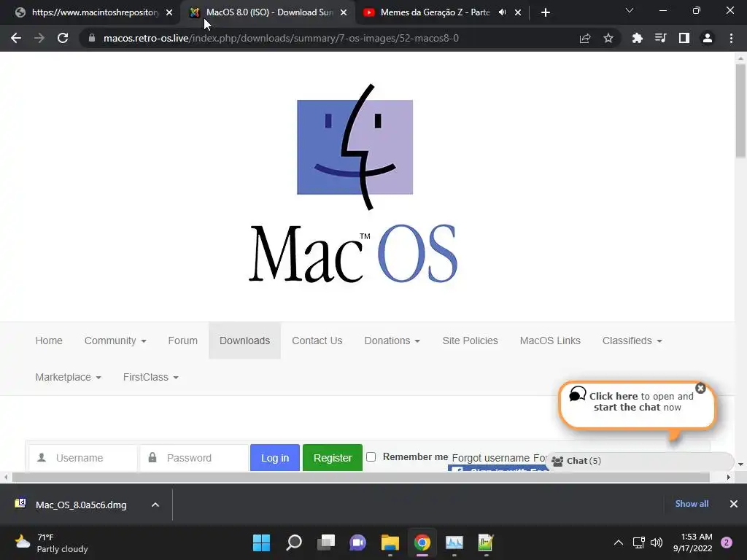Open the Contact Us page
This screenshot has width=747, height=560.
(317, 341)
